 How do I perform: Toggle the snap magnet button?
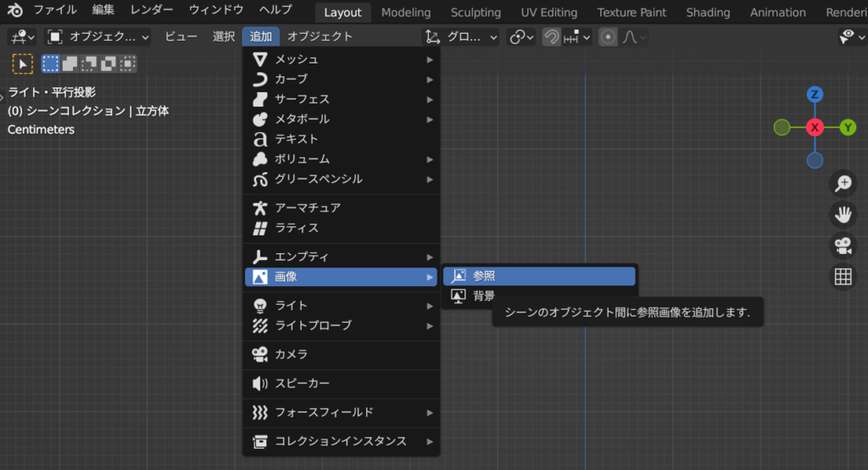click(551, 37)
